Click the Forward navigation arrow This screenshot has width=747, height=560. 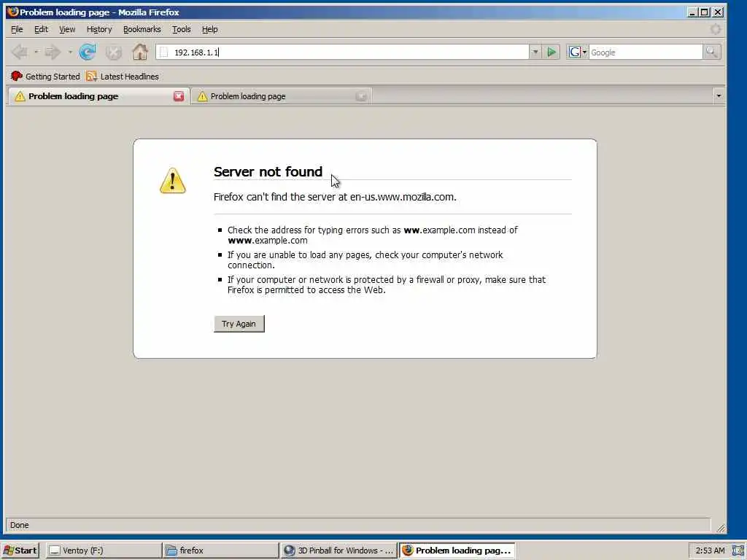[x=53, y=52]
